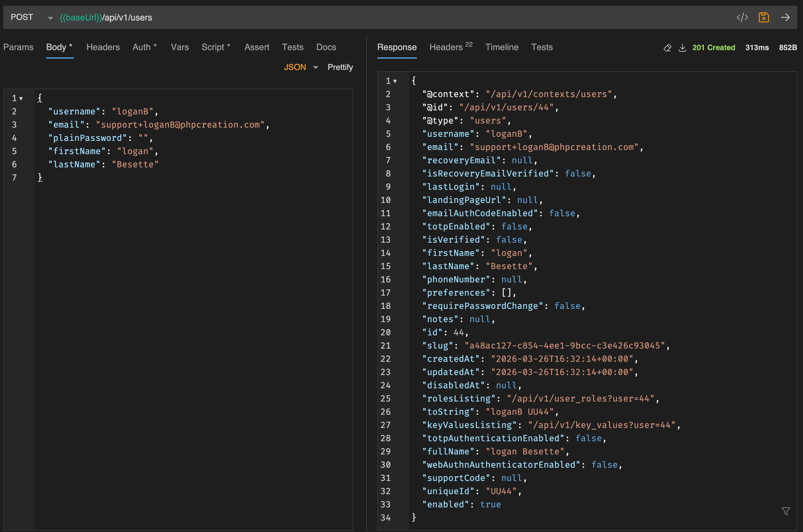This screenshot has height=532, width=803.
Task: Open the JSON body type dropdown
Action: (x=301, y=67)
